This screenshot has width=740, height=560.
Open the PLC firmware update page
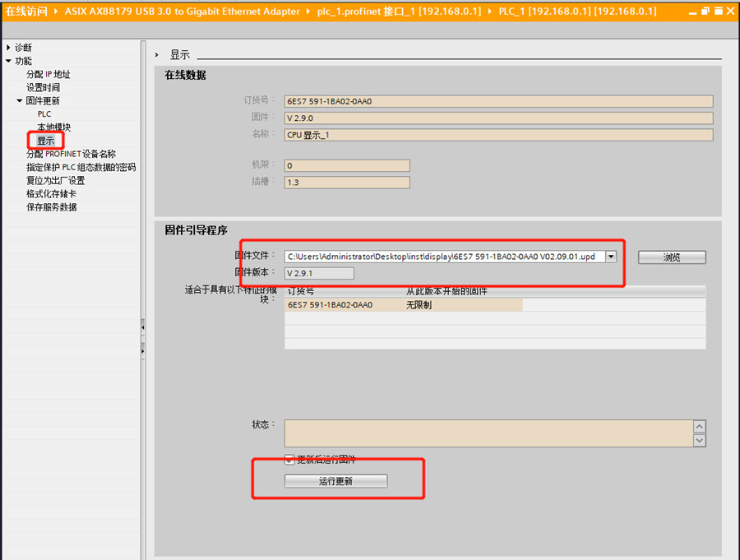(44, 114)
